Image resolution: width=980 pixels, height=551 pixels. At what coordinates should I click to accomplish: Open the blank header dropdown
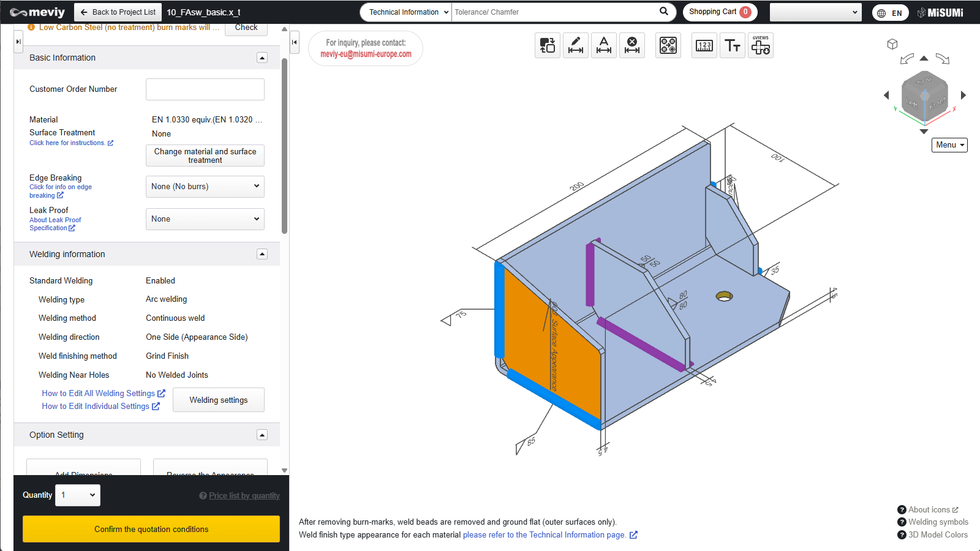pos(815,12)
